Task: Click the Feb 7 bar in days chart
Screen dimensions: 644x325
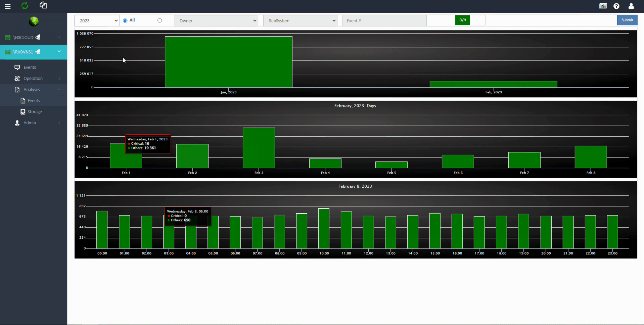Action: [524, 160]
